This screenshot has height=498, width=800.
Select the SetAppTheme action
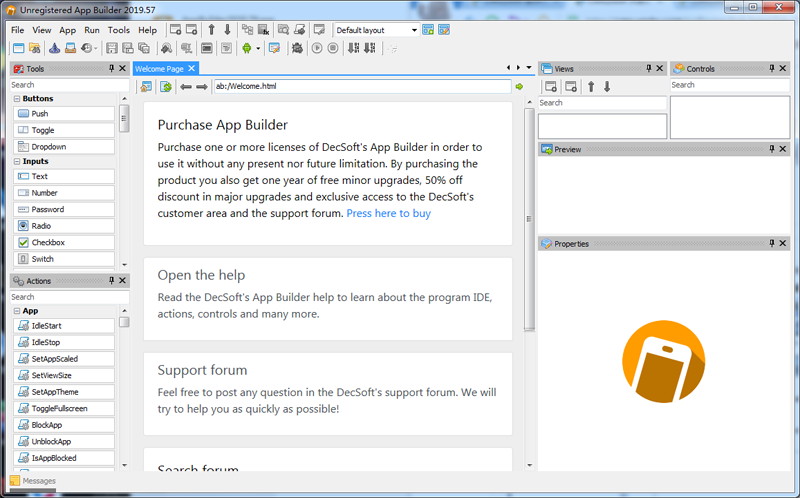(64, 392)
